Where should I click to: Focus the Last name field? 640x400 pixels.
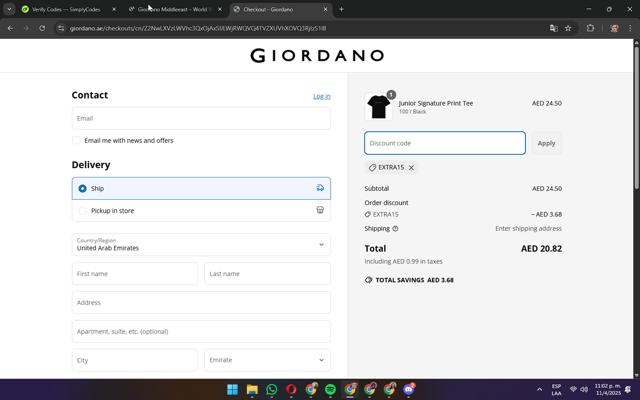(x=267, y=273)
